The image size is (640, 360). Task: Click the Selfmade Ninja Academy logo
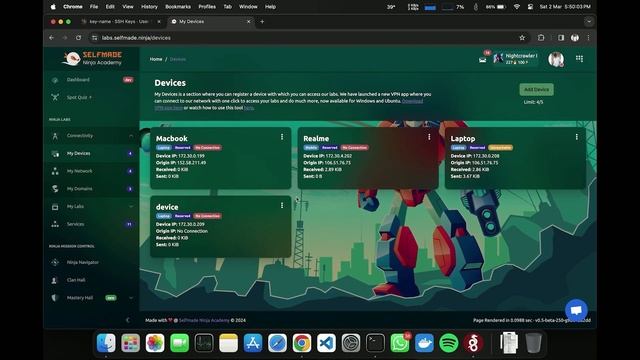[x=92, y=58]
